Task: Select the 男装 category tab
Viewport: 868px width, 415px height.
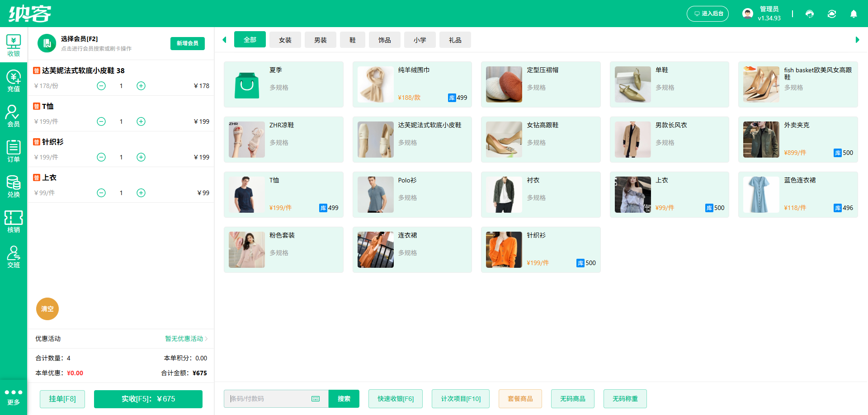Action: point(321,40)
